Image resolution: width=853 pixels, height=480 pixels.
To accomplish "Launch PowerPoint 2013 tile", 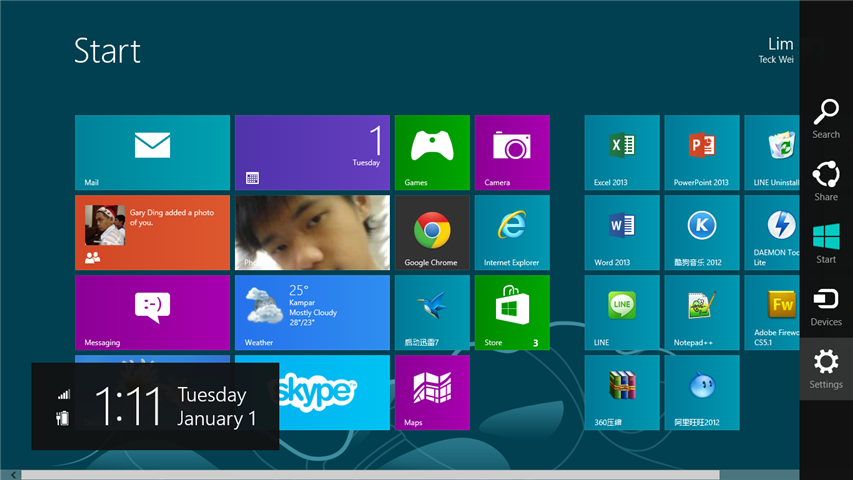I will point(702,152).
